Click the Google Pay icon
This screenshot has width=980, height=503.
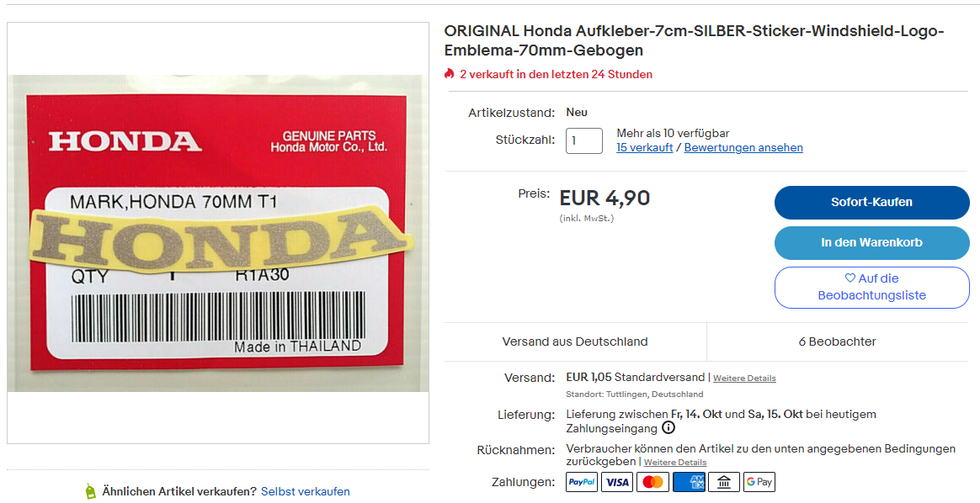pos(759,482)
